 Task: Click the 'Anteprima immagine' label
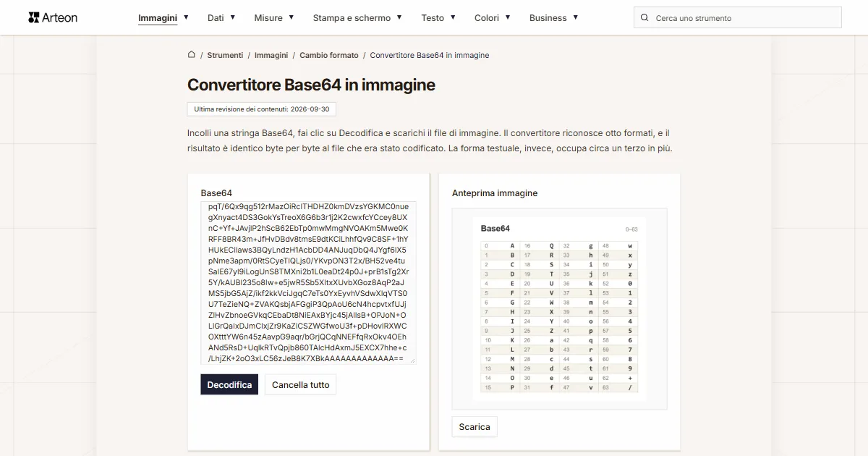tap(495, 193)
